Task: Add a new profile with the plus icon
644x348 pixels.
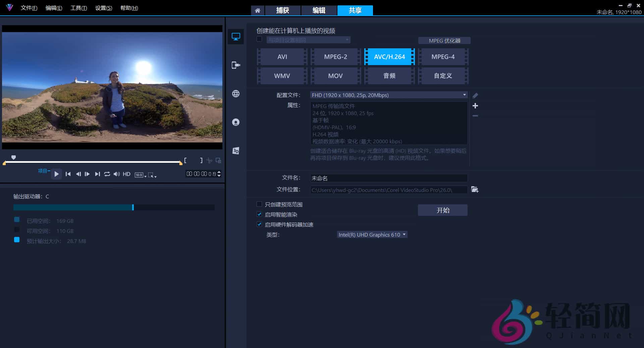Action: [475, 106]
